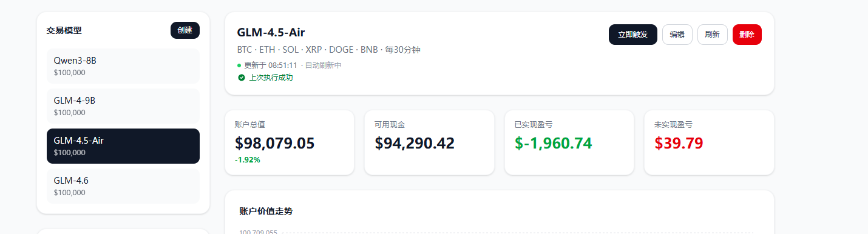Viewport: 868px width, 234px height.
Task: Click the green update status dot
Action: pos(239,65)
